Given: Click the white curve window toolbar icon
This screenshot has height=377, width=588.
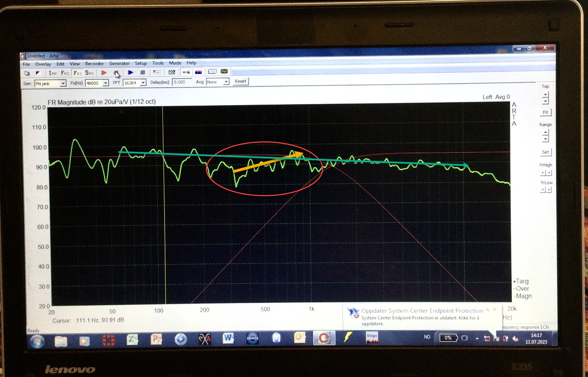Looking at the screenshot, I should 212,72.
